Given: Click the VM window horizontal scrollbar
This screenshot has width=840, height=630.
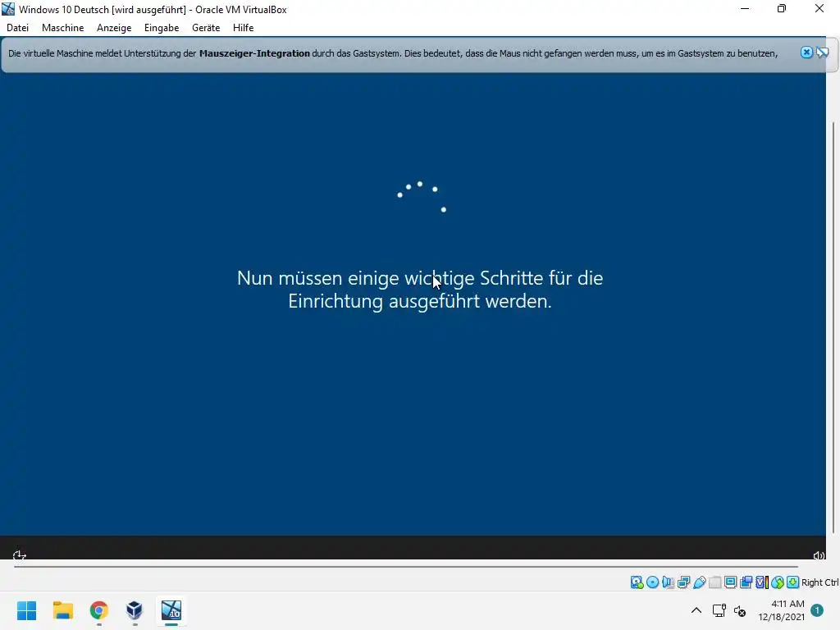Looking at the screenshot, I should (405, 566).
